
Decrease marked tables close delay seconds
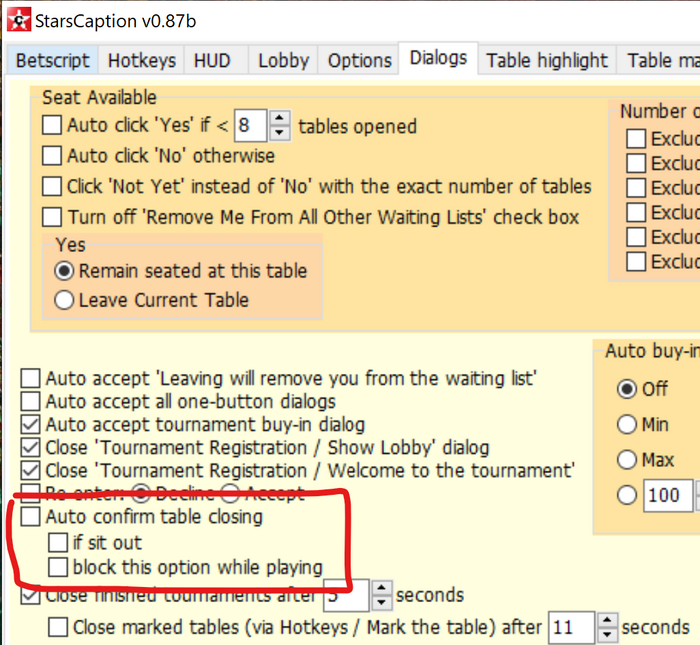pos(607,635)
